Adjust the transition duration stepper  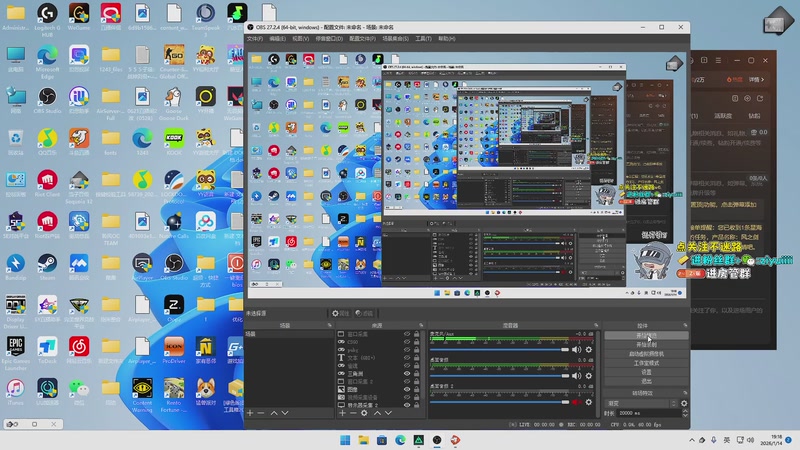[x=683, y=413]
